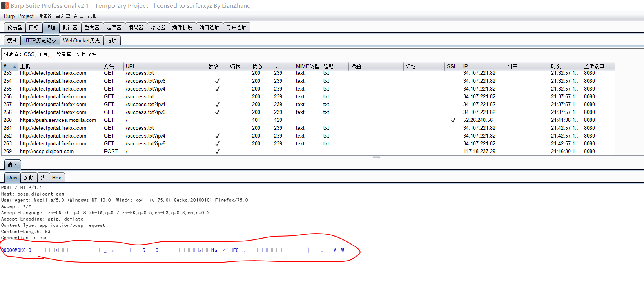This screenshot has width=644, height=288.
Task: Select the 请求 tab
Action: pos(13,165)
